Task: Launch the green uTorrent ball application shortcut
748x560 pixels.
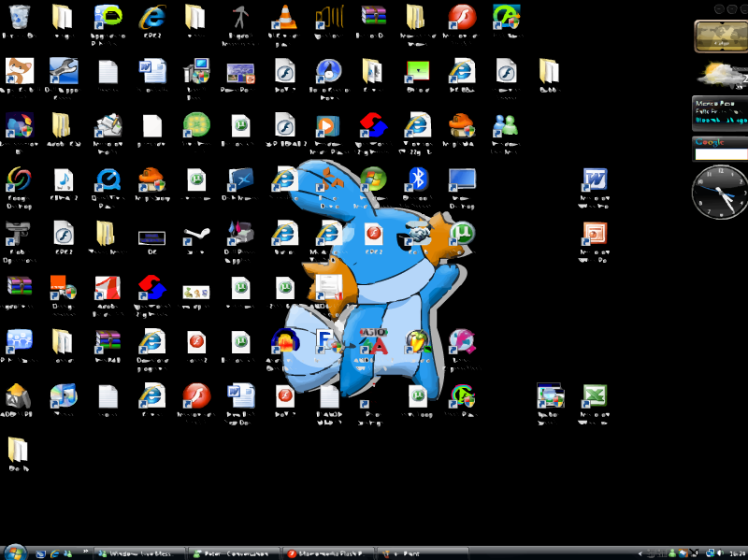Action: click(x=461, y=234)
